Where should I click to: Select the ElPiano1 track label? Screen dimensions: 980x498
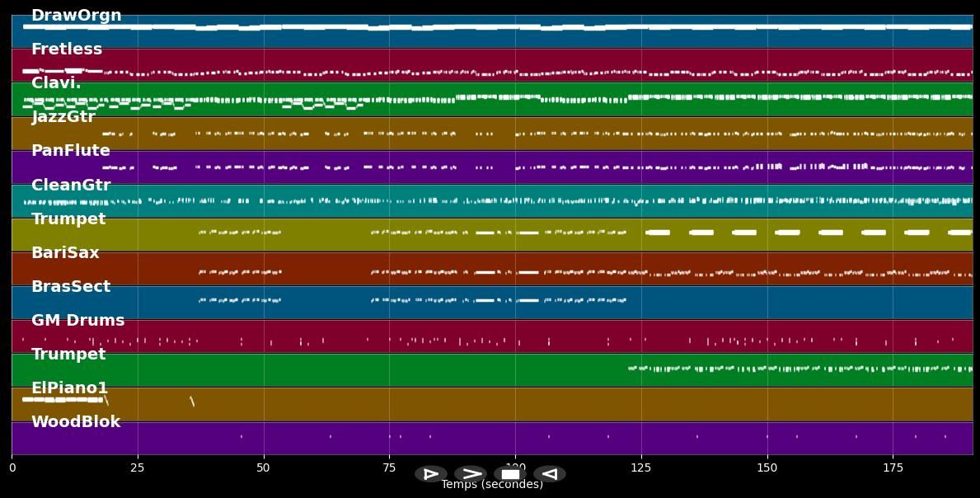[x=70, y=388]
